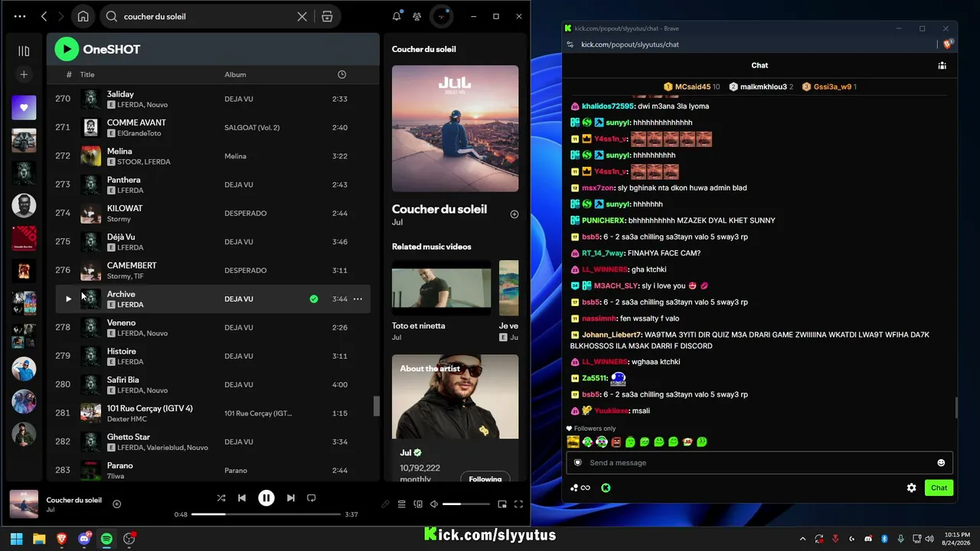
Task: Play the OneSHOT playlist with green button
Action: tap(67, 49)
